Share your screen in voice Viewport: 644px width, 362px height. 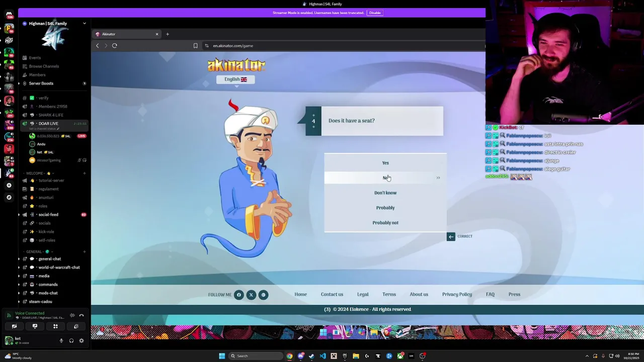pos(35,326)
